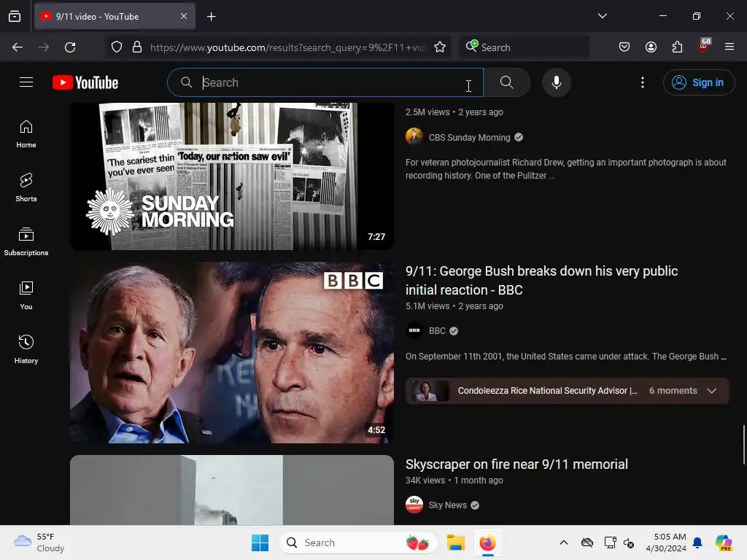This screenshot has height=560, width=747.
Task: Open the CBS Sunday Morning video thumbnail
Action: coord(231,176)
